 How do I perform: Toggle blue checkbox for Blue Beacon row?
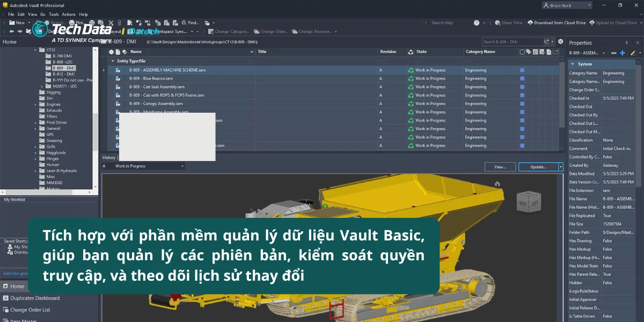(x=522, y=78)
